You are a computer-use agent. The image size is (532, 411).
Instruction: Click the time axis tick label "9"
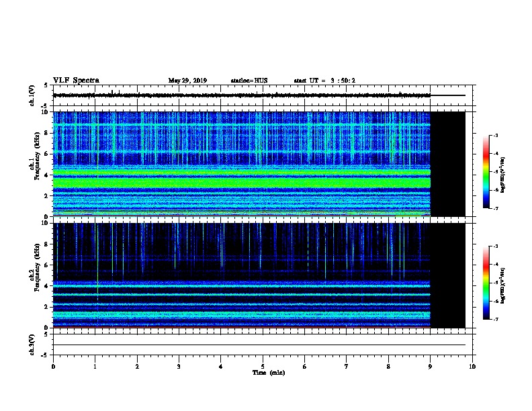[430, 366]
